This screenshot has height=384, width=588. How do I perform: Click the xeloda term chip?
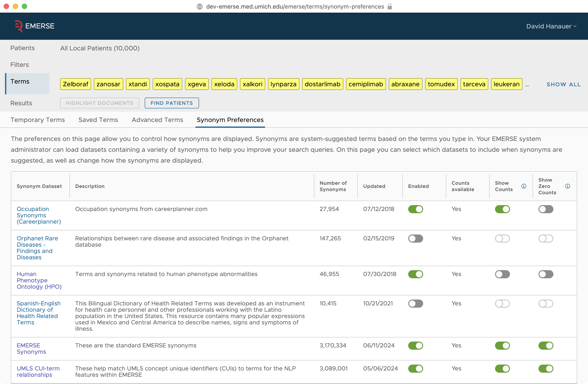(x=224, y=84)
